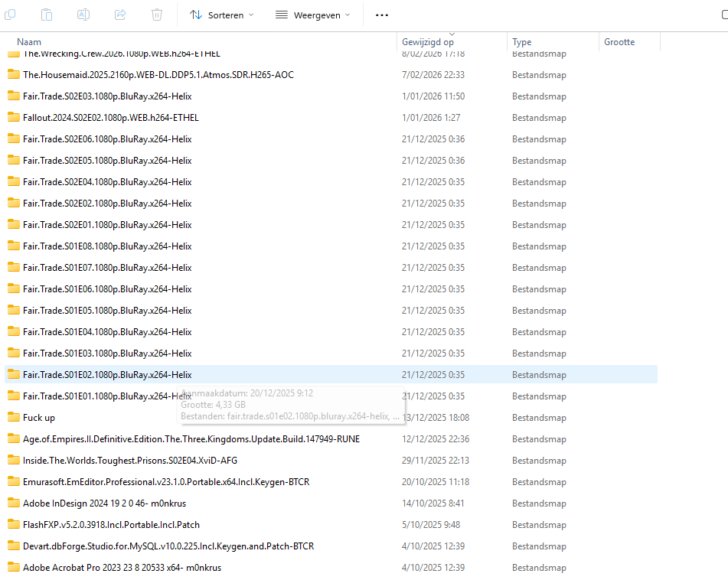Click the Rename icon in the toolbar

click(83, 15)
